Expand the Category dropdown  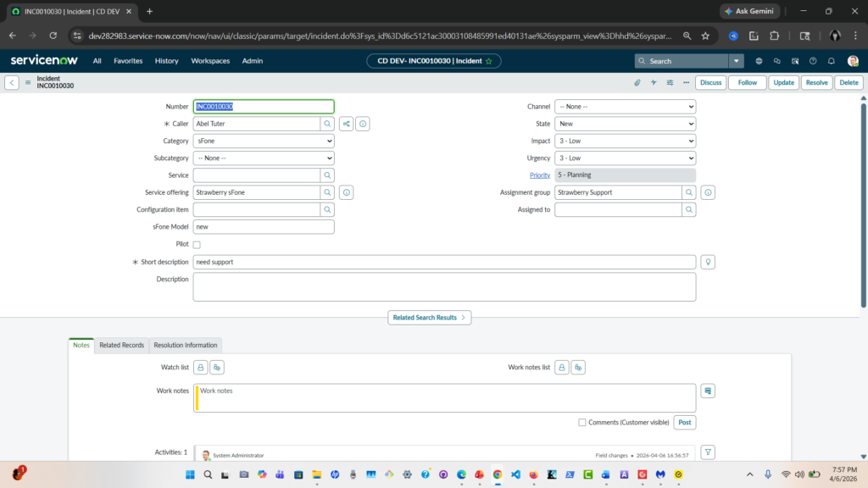264,141
